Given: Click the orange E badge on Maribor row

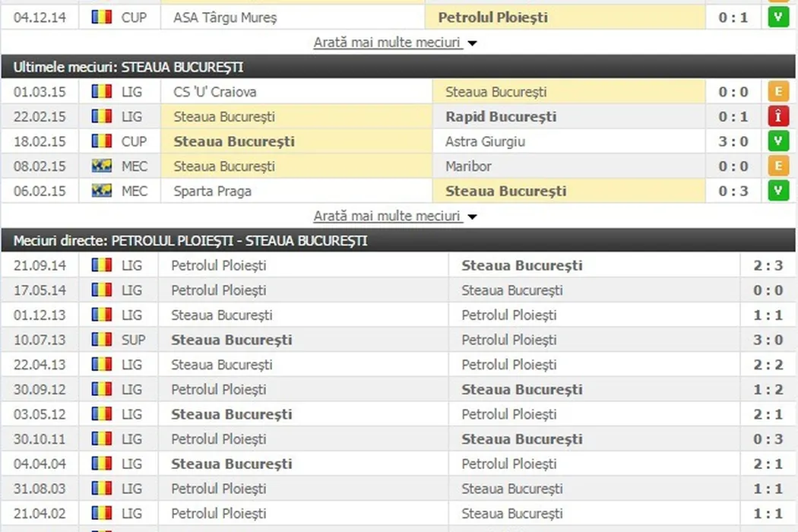Looking at the screenshot, I should 778,166.
